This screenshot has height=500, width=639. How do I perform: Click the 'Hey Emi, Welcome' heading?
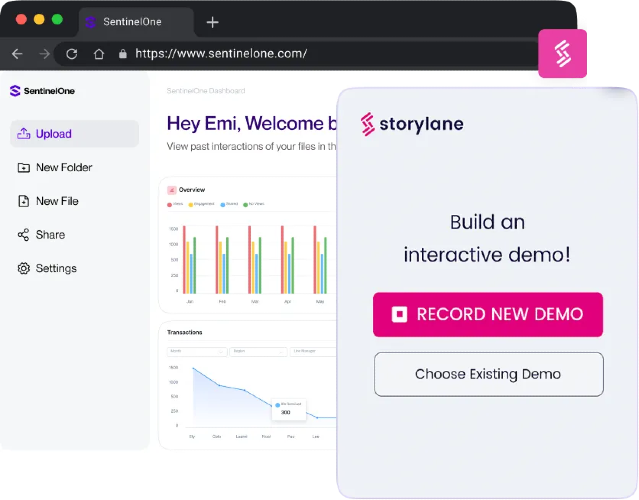(252, 123)
